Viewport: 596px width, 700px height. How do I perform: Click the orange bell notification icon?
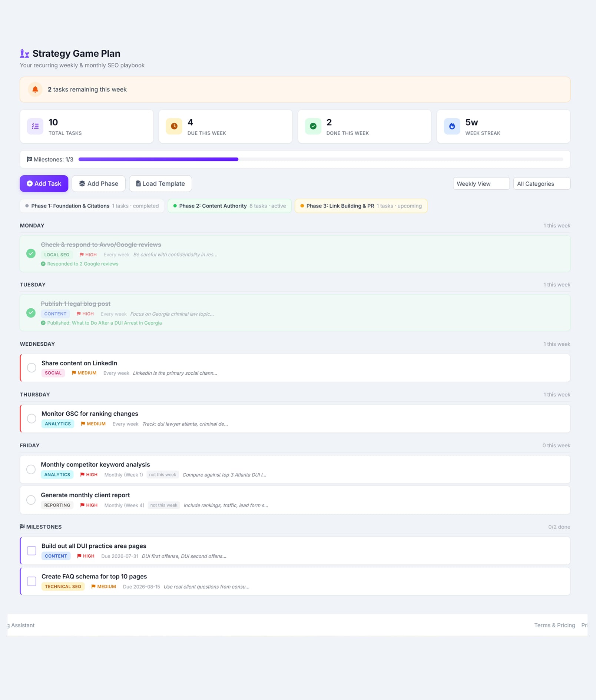click(35, 89)
